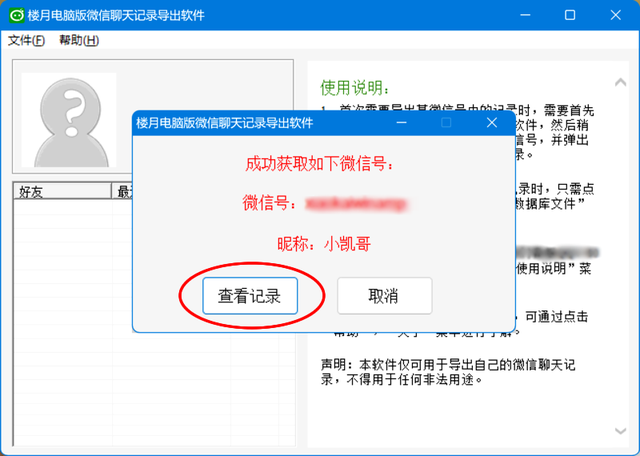Maximize the main window
Viewport: 640px width, 456px height.
pyautogui.click(x=570, y=15)
